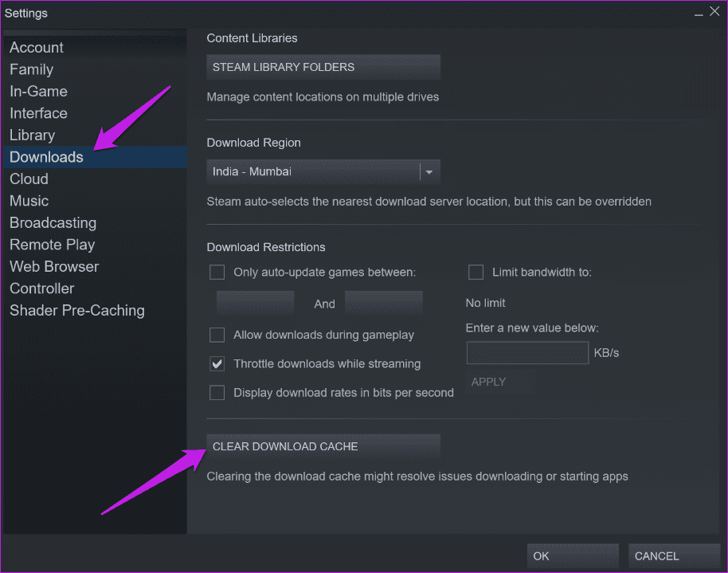The image size is (728, 573).
Task: Switch to Broadcasting settings
Action: (x=53, y=222)
